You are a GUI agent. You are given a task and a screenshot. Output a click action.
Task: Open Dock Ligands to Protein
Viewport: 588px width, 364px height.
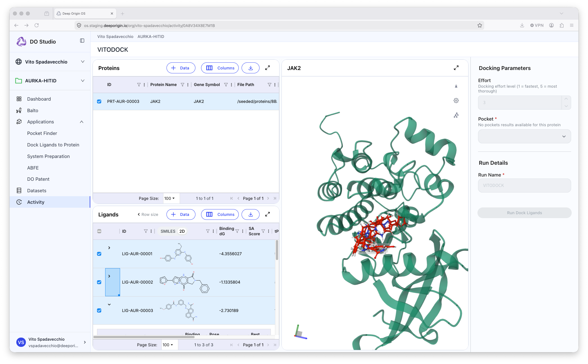[53, 145]
